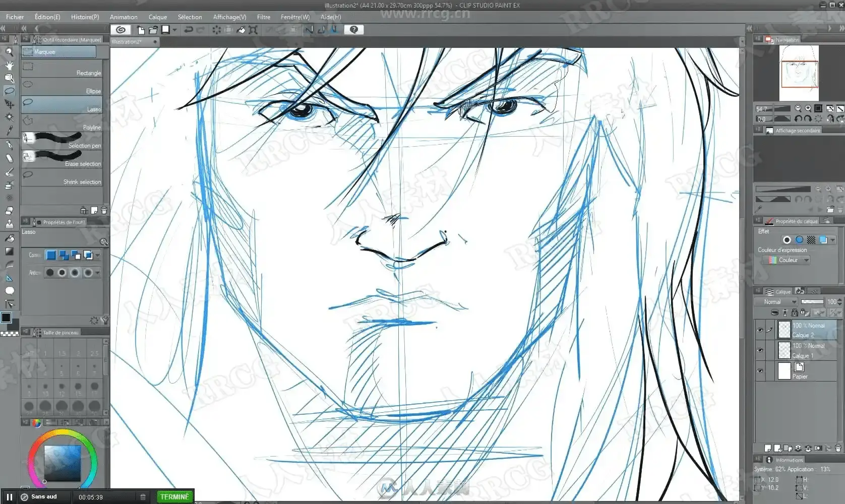The width and height of the screenshot is (845, 504).
Task: Fill selection with paint bucket toolbar icon
Action: coord(241,30)
